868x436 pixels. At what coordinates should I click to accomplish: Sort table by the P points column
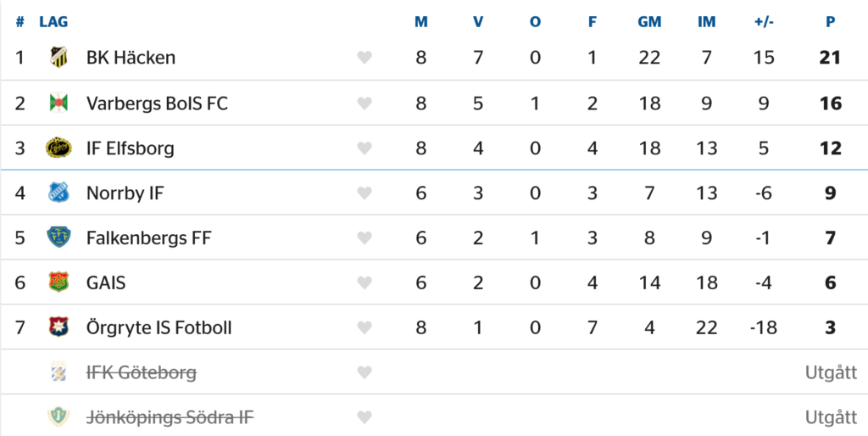[x=831, y=22]
